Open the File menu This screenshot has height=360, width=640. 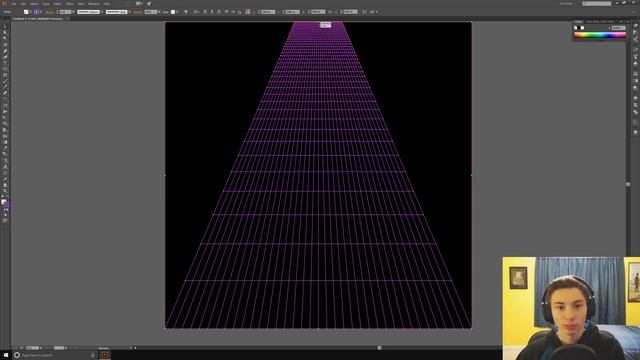[x=14, y=4]
